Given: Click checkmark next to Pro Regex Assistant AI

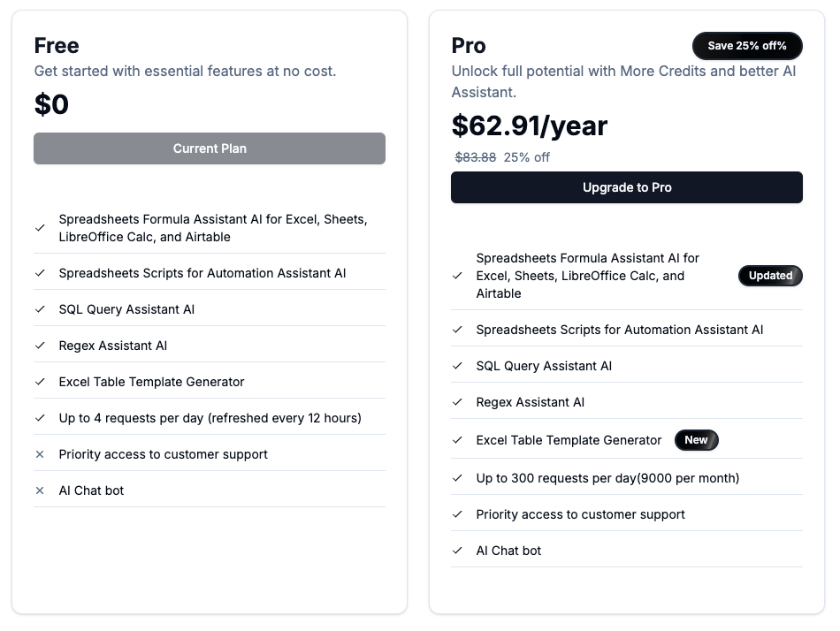Looking at the screenshot, I should (x=457, y=402).
